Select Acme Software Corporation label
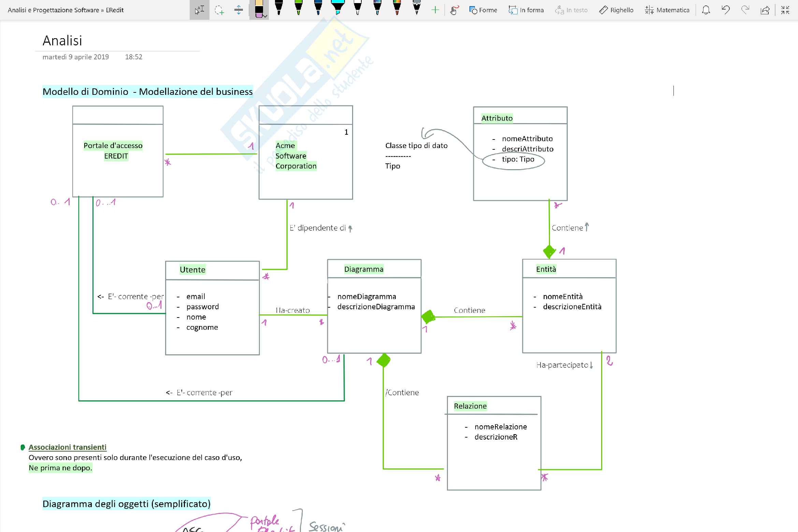The image size is (798, 532). [296, 156]
